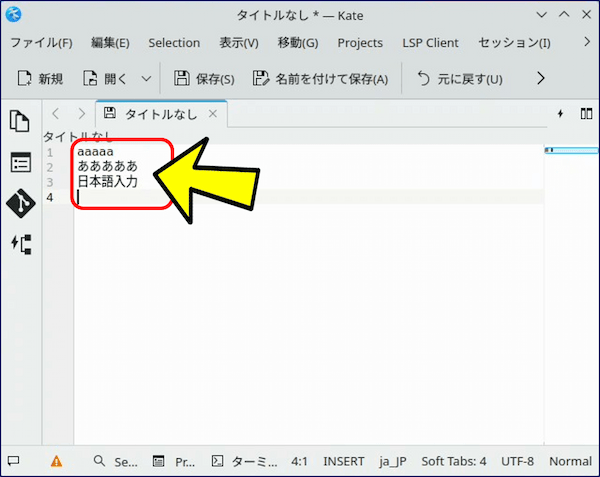Click the quick open lightning icon
The width and height of the screenshot is (600, 477).
point(560,113)
